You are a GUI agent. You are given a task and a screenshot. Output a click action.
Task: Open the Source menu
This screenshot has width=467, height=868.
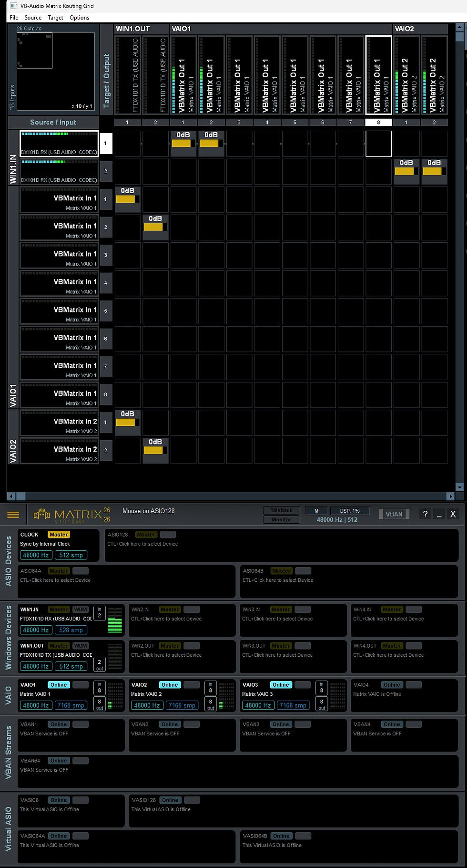click(33, 18)
